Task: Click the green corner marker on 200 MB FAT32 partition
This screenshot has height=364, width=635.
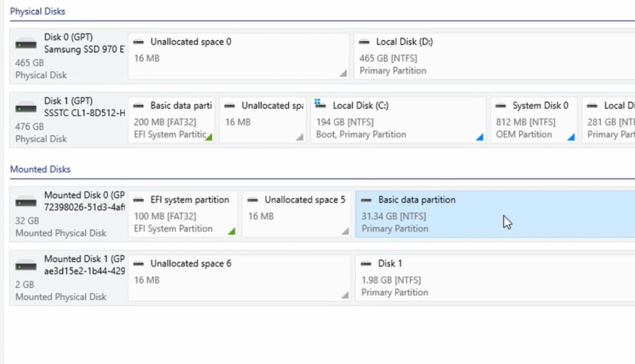Action: pos(209,137)
